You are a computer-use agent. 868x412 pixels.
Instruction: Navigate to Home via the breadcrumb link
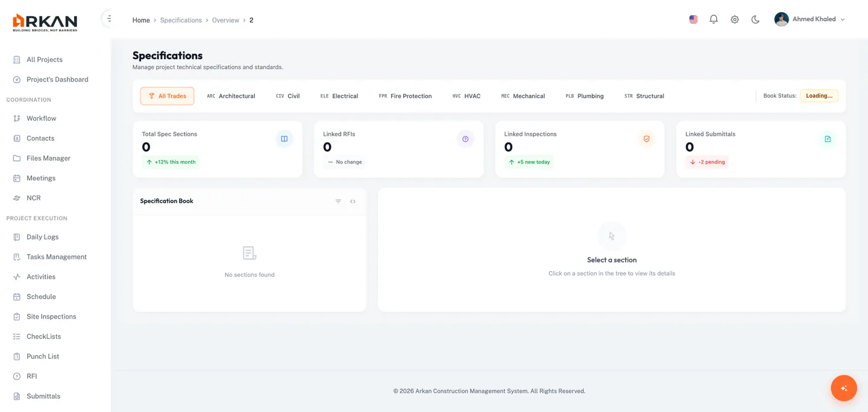coord(140,20)
